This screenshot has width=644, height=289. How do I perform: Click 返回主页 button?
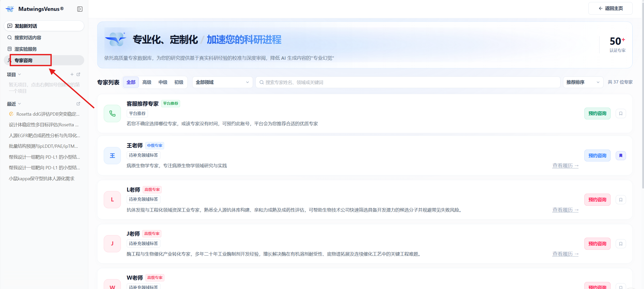610,8
